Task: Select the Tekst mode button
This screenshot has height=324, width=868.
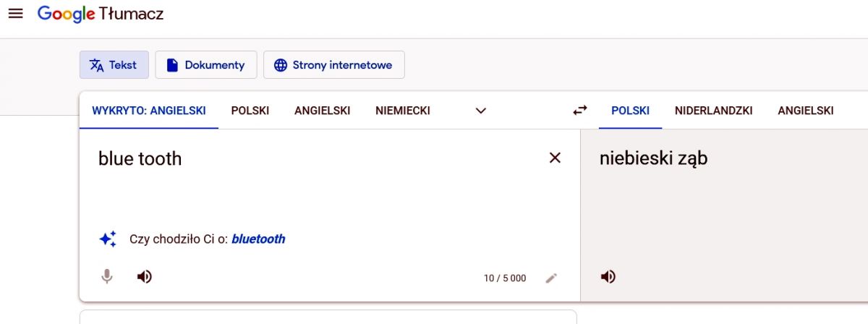Action: [114, 65]
